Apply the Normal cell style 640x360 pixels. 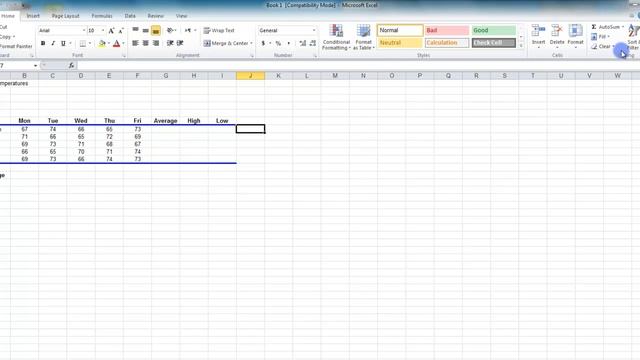[x=400, y=30]
